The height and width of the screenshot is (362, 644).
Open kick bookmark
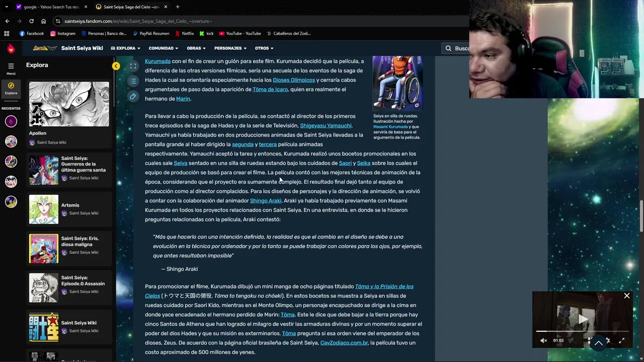coord(206,33)
